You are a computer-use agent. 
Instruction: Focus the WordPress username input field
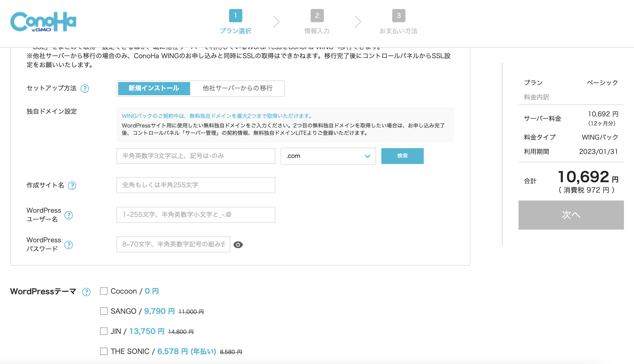196,215
